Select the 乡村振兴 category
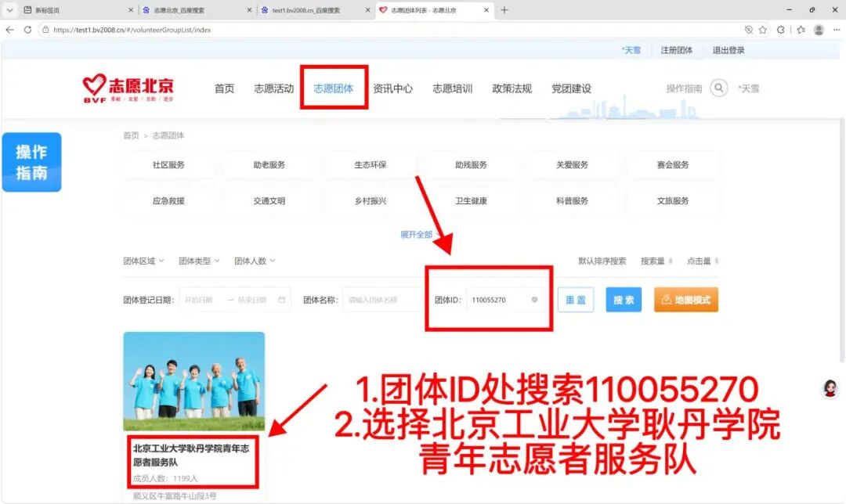The height and width of the screenshot is (504, 846). coord(370,201)
